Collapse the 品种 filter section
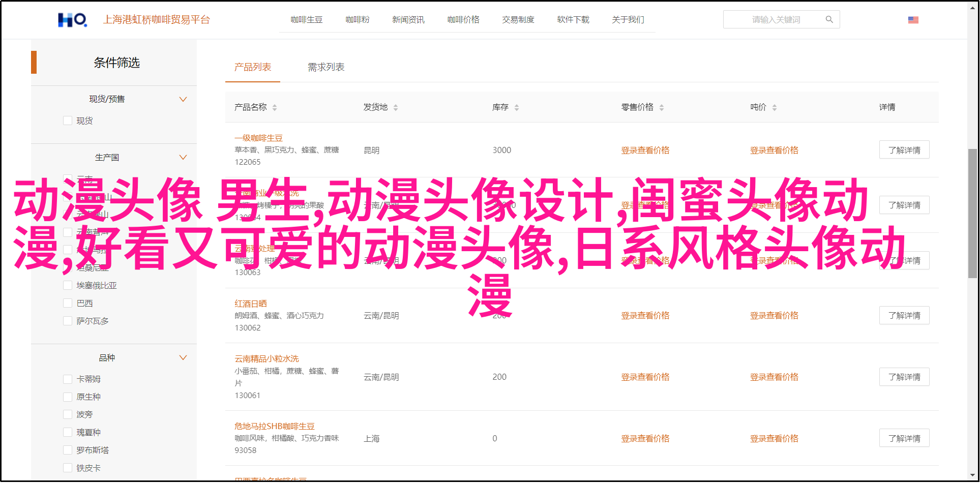The height and width of the screenshot is (483, 980). coord(183,357)
